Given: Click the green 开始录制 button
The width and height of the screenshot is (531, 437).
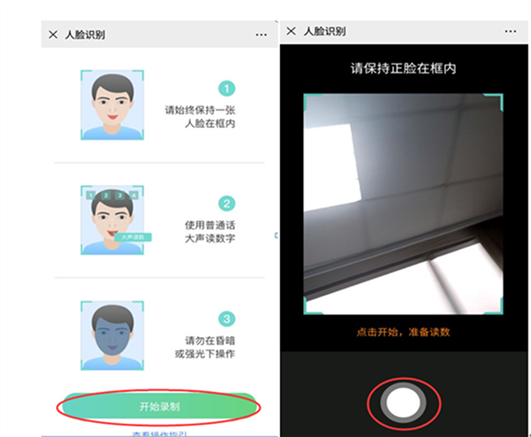Looking at the screenshot, I should click(159, 406).
